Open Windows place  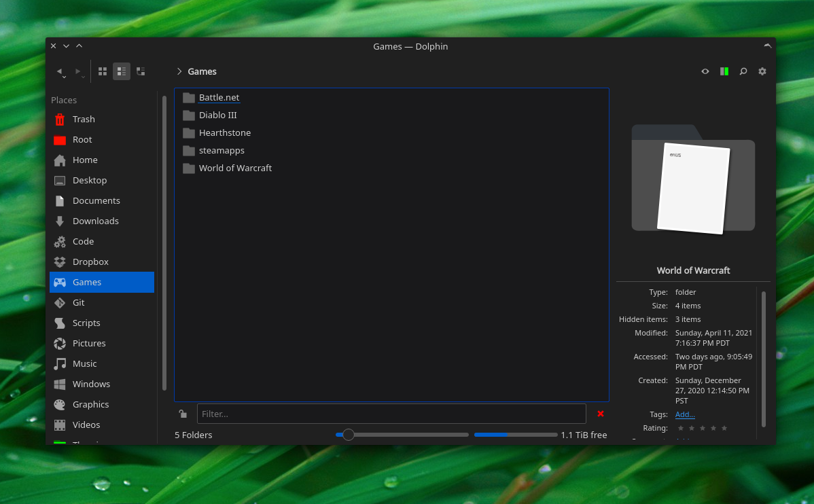tap(102, 384)
